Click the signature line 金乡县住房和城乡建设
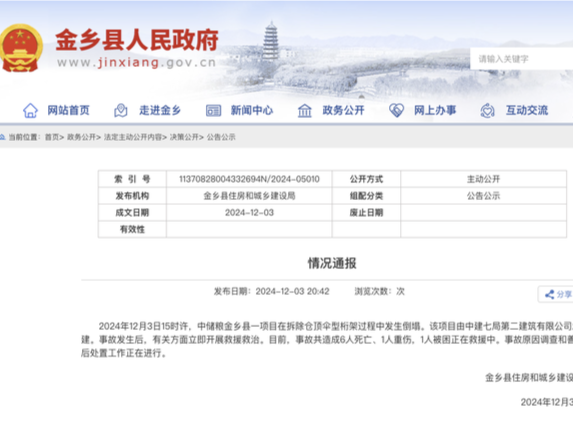 (529, 378)
